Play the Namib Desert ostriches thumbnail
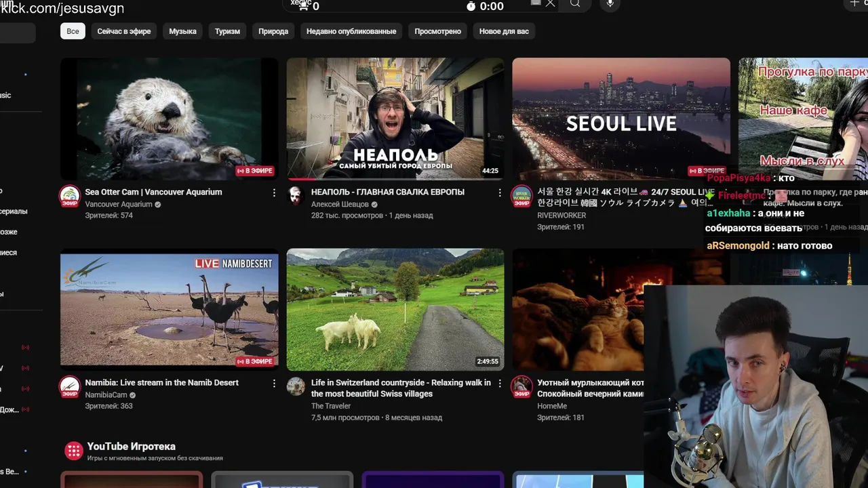The width and height of the screenshot is (868, 488). pyautogui.click(x=169, y=309)
